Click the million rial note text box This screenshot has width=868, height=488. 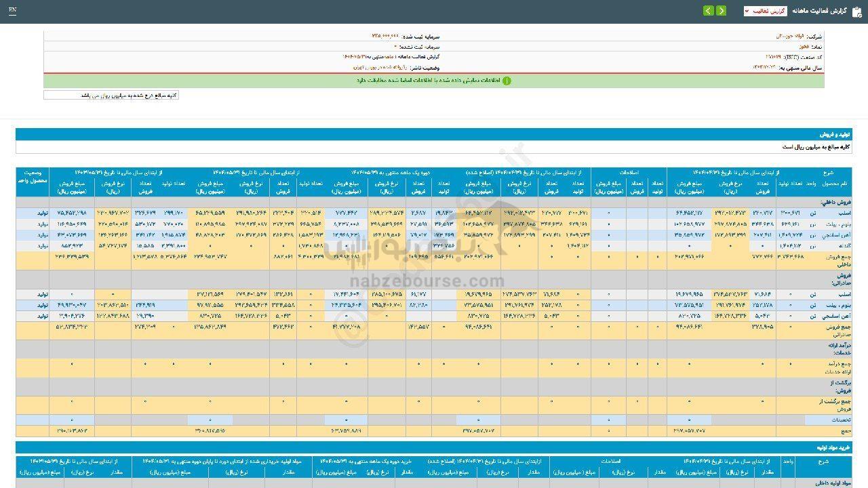[111, 96]
